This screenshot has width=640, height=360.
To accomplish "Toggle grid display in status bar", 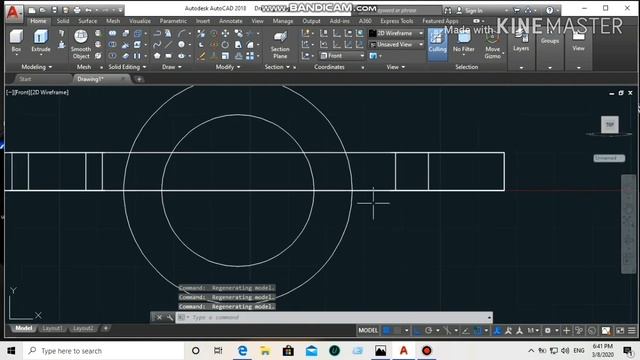I will [386, 331].
